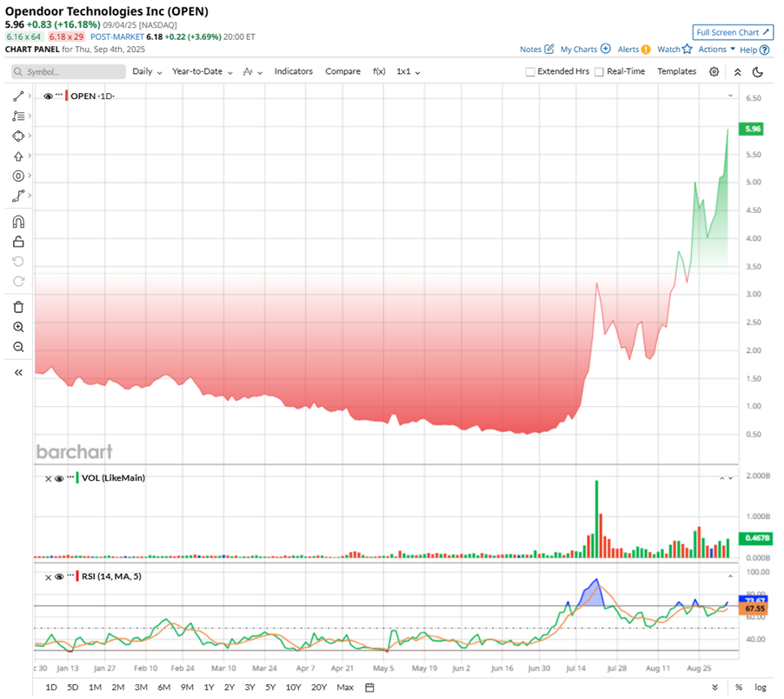The height and width of the screenshot is (699, 784).
Task: Click the undo arrow
Action: click(18, 262)
